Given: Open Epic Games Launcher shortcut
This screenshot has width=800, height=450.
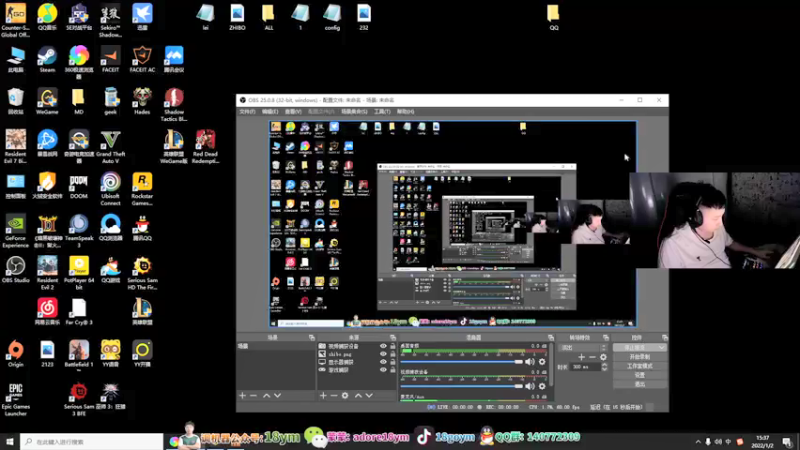Looking at the screenshot, I should pos(15,400).
